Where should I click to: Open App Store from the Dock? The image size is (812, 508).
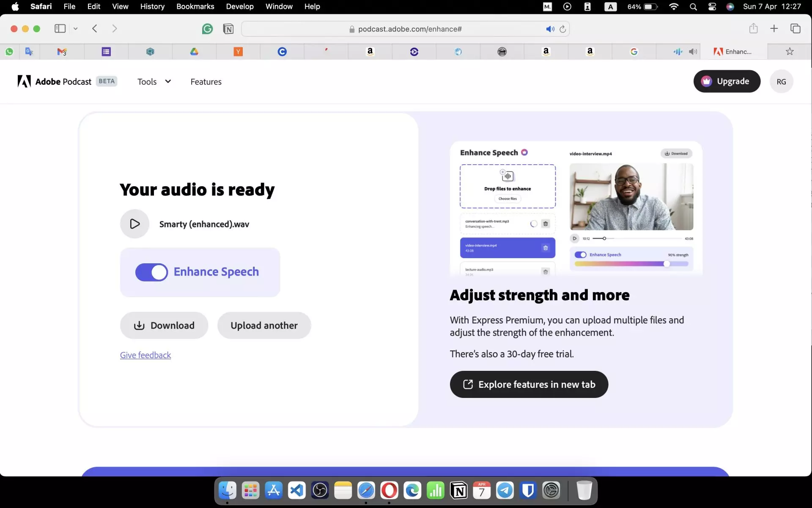click(274, 491)
